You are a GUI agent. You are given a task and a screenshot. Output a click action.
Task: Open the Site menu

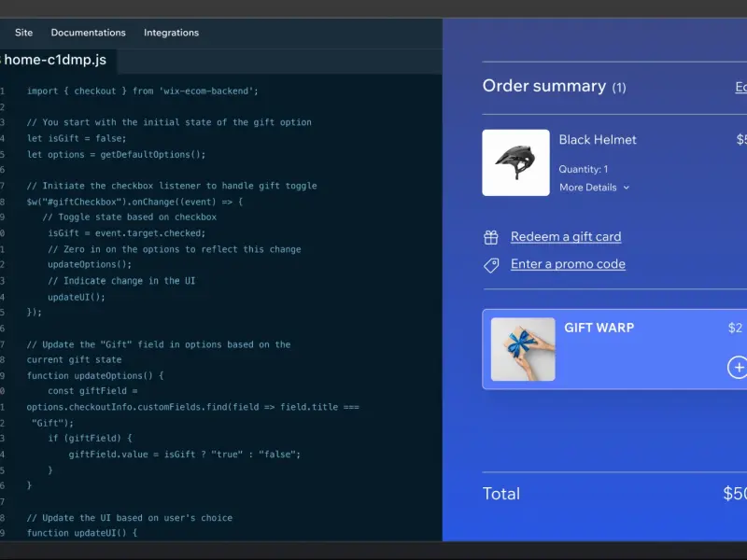click(24, 33)
